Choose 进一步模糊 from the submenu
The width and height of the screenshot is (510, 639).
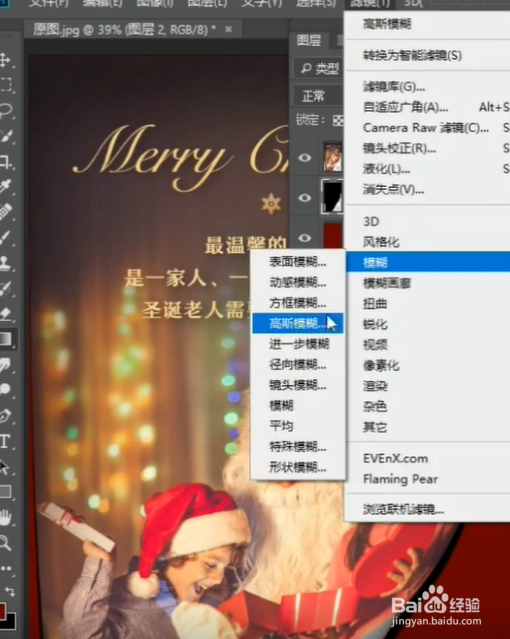click(x=298, y=344)
